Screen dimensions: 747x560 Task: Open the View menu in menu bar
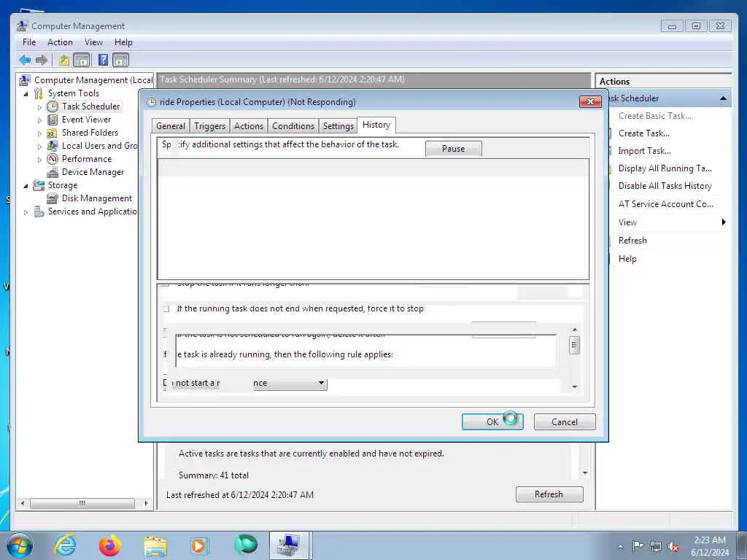94,42
